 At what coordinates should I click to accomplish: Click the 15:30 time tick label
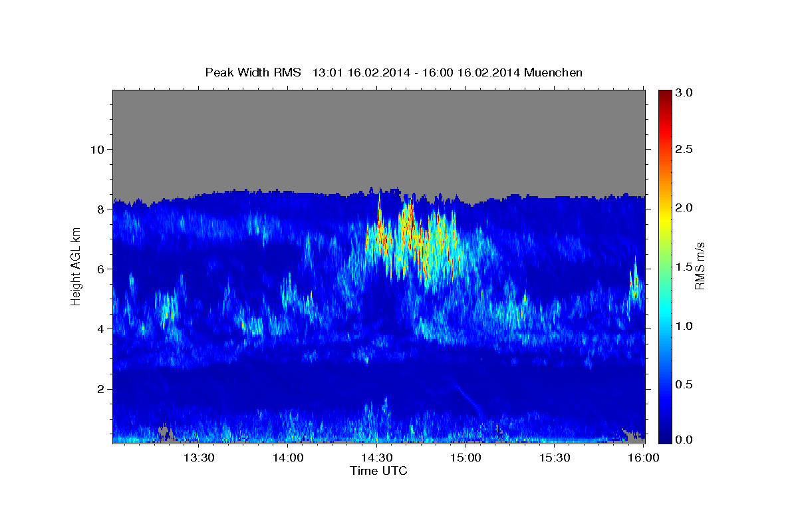(x=555, y=458)
